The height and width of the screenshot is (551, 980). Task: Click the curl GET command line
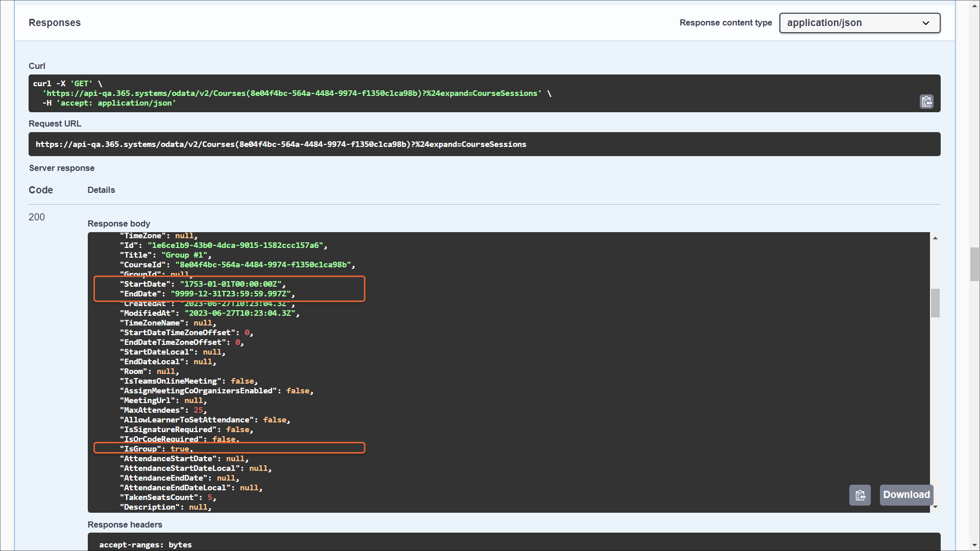pos(67,84)
